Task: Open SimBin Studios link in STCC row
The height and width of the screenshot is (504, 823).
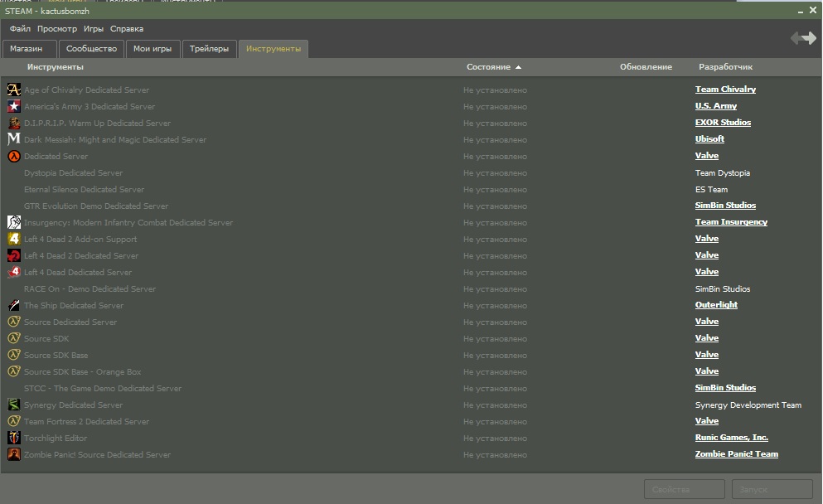Action: [725, 388]
